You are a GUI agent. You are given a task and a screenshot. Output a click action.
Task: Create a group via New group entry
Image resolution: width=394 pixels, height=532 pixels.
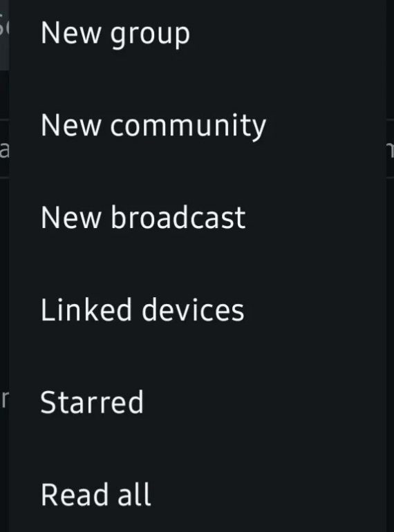click(198, 34)
